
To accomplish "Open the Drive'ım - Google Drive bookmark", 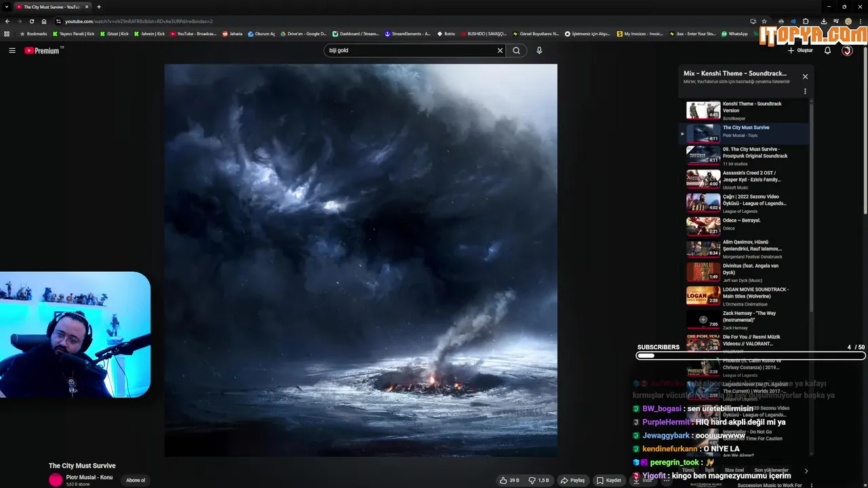I will pyautogui.click(x=304, y=33).
